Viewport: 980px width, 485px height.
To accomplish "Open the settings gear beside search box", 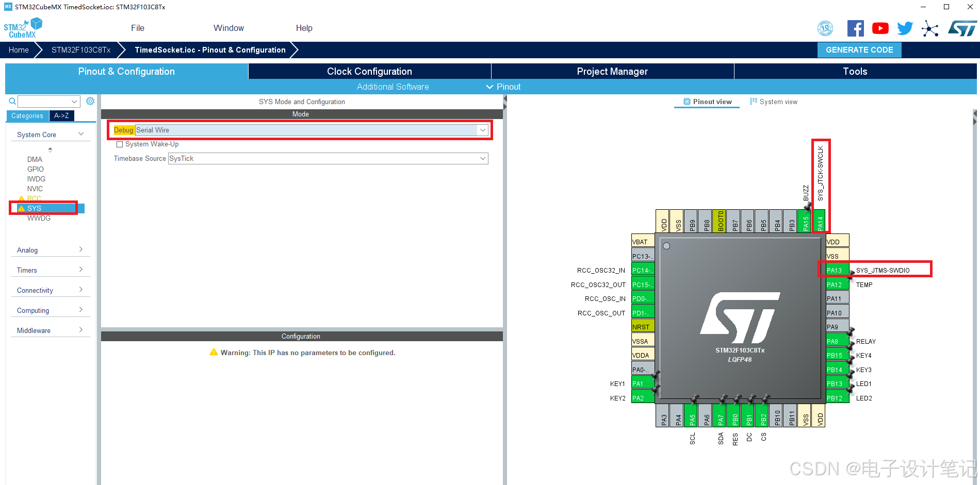I will pyautogui.click(x=90, y=101).
